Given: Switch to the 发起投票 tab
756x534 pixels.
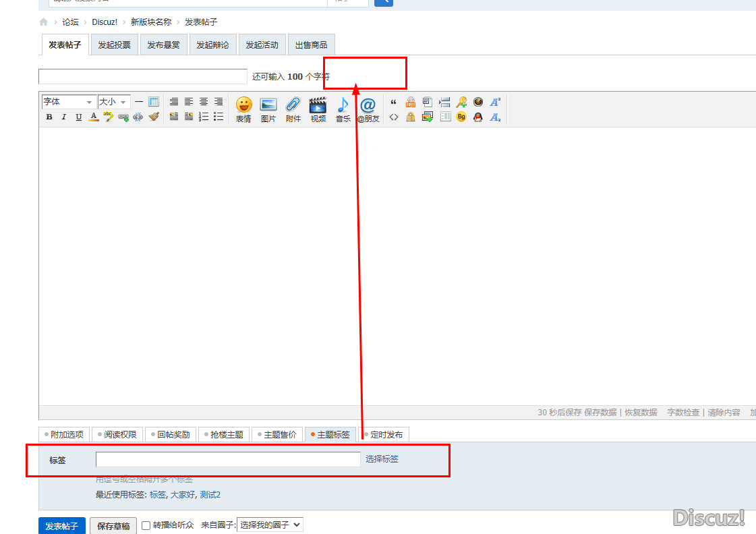Looking at the screenshot, I should (x=114, y=45).
